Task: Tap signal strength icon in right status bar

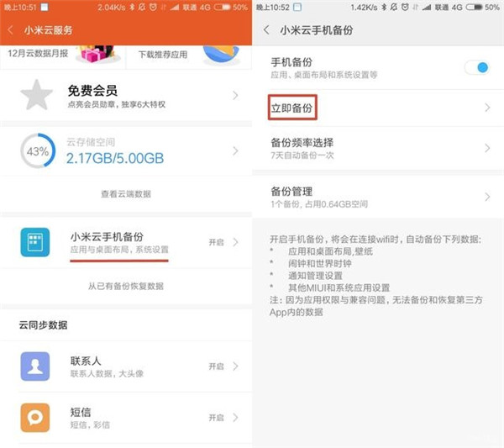Action: point(427,7)
